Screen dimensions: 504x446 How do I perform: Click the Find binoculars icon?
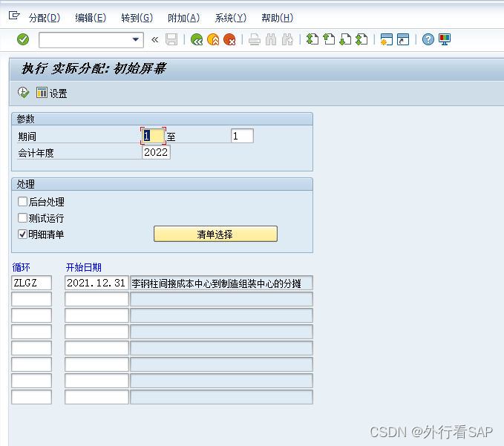(271, 39)
